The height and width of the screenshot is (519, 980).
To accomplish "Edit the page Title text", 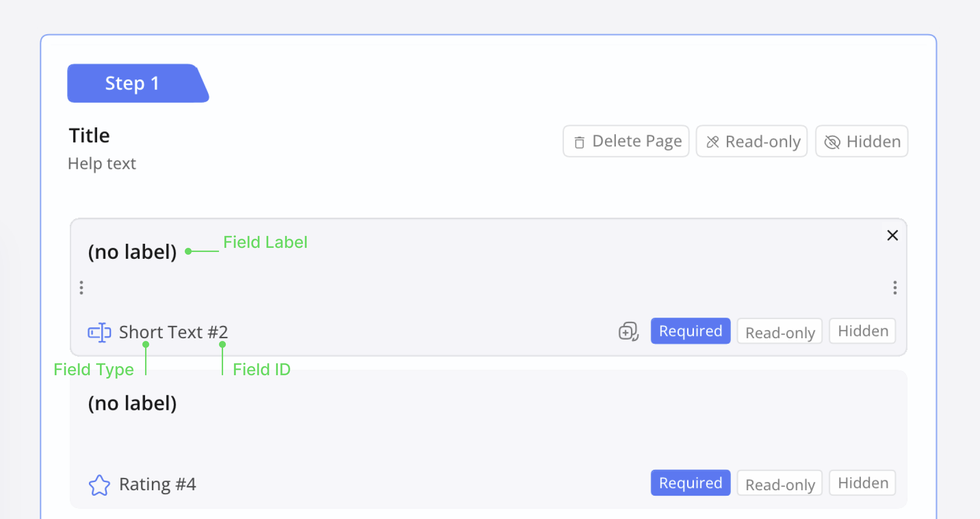I will [x=89, y=136].
